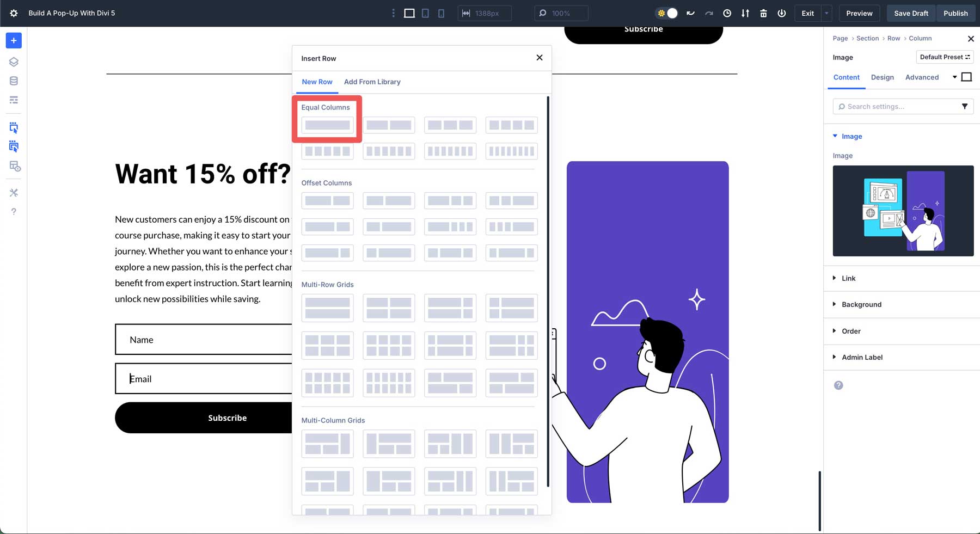Select the highlighted single-column Equal Columns layout
980x534 pixels.
click(327, 125)
